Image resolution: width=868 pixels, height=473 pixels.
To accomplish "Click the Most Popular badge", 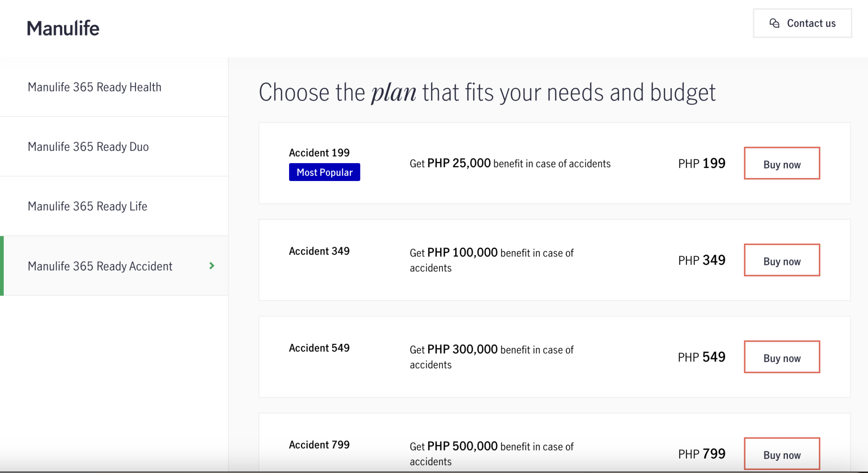I will pos(324,172).
